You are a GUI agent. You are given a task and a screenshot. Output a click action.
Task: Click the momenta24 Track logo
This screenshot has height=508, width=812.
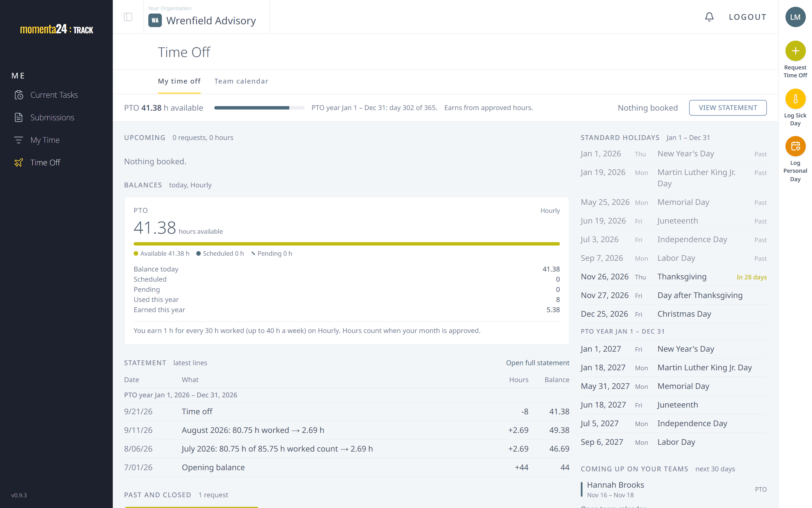tap(56, 30)
